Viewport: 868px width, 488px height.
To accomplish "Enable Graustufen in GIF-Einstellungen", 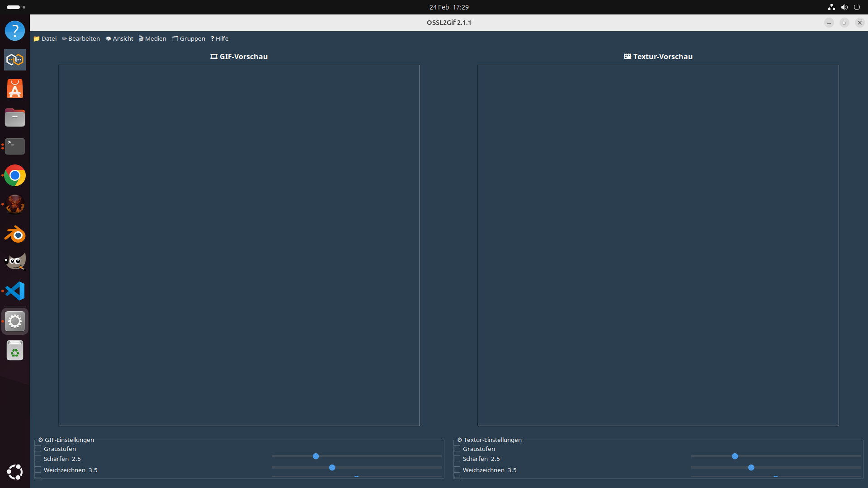I will click(38, 449).
